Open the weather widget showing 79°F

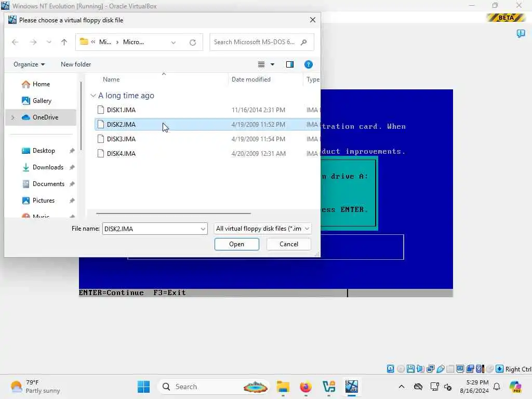pos(35,387)
